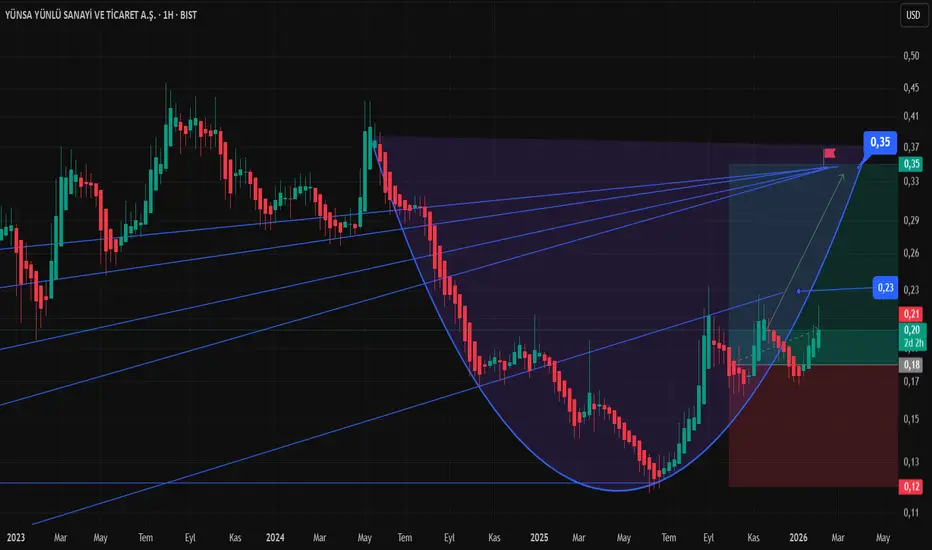
Task: Select the green profit zone of long position
Action: (x=813, y=264)
